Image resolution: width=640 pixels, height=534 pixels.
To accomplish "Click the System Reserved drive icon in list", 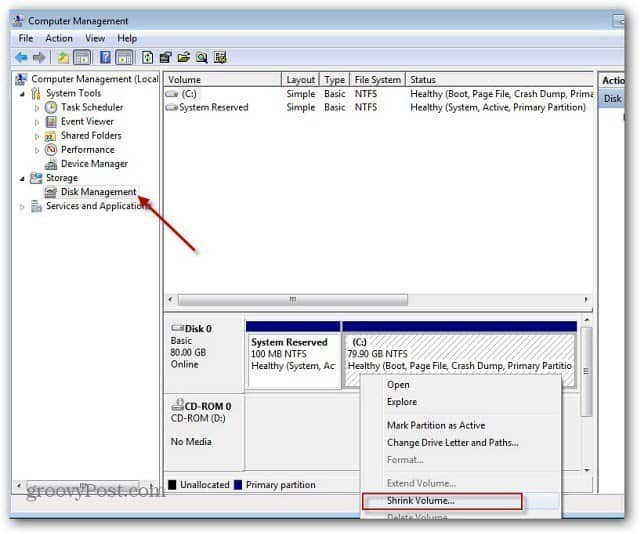I will tap(172, 108).
